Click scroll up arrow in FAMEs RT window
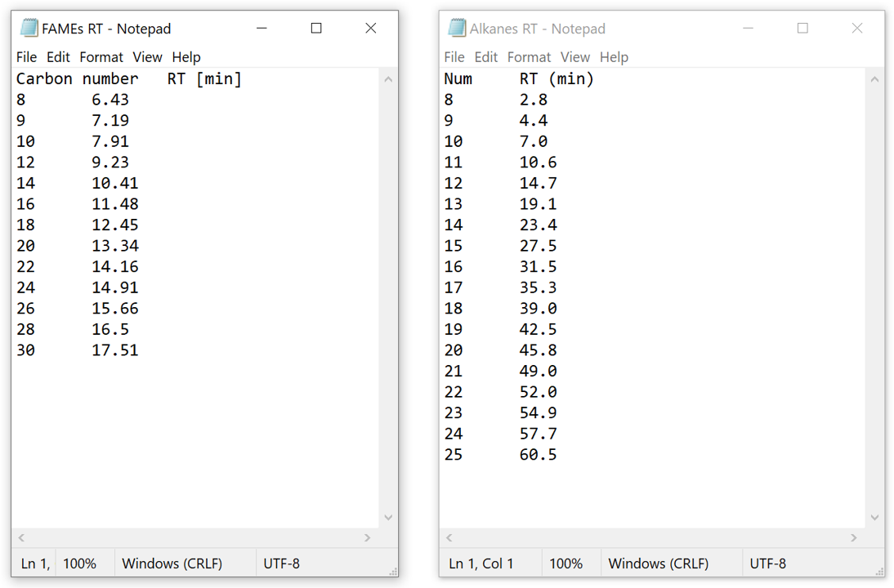 388,79
